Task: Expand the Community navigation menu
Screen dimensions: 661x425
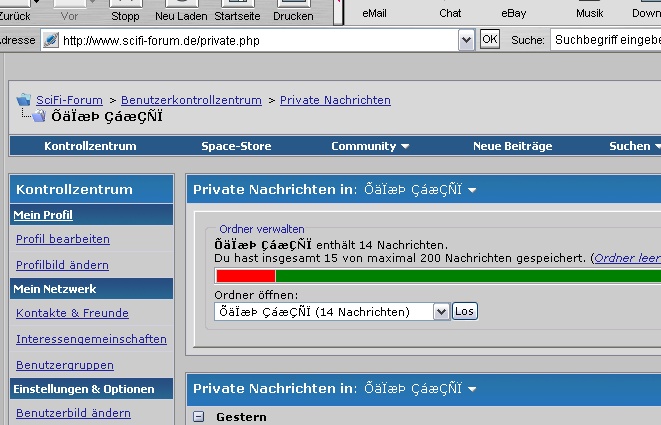Action: coord(370,146)
